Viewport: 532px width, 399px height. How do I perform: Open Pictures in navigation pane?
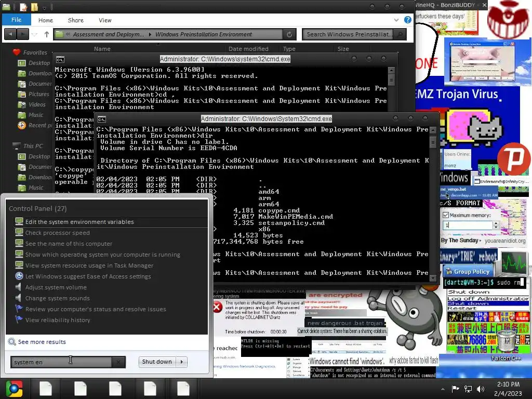38,94
